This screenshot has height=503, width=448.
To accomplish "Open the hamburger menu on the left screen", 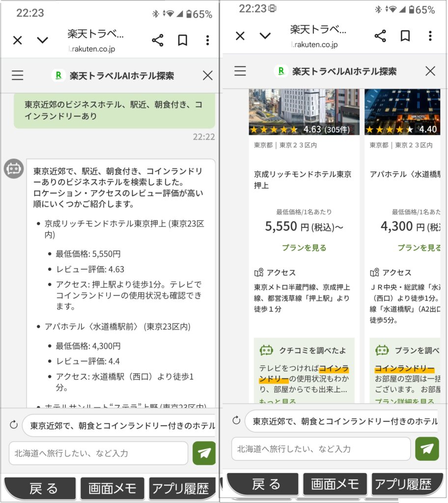I will click(18, 75).
